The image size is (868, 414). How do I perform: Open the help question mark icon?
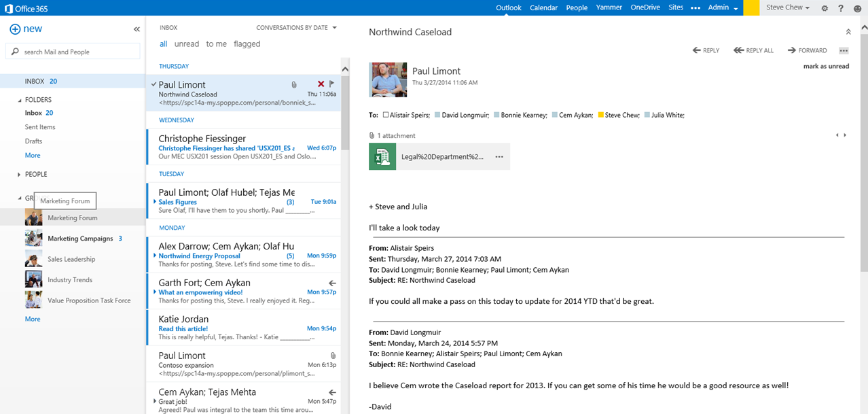841,8
